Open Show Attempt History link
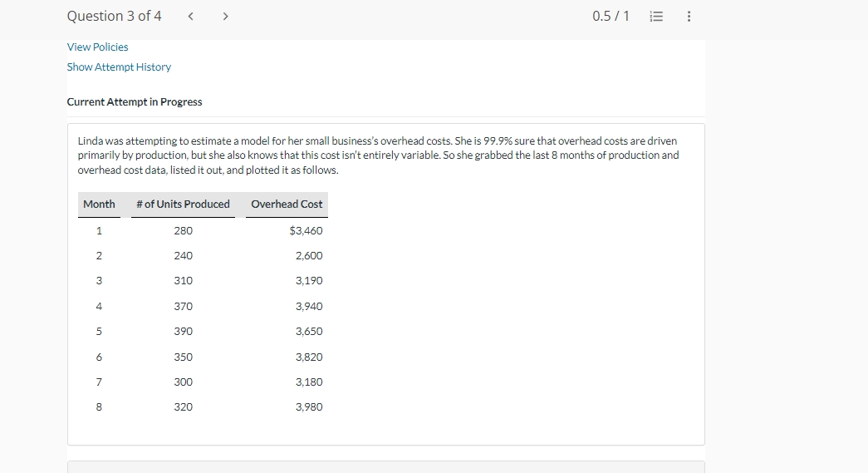The width and height of the screenshot is (868, 473). (119, 67)
